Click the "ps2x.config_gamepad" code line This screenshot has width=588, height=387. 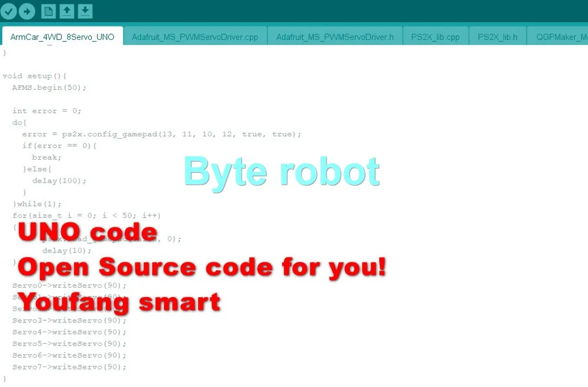pos(162,134)
